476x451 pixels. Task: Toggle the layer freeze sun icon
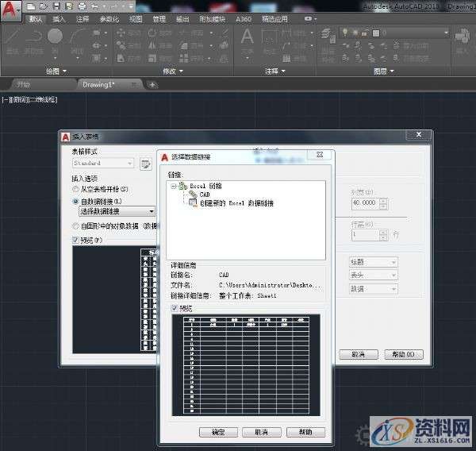pos(355,33)
